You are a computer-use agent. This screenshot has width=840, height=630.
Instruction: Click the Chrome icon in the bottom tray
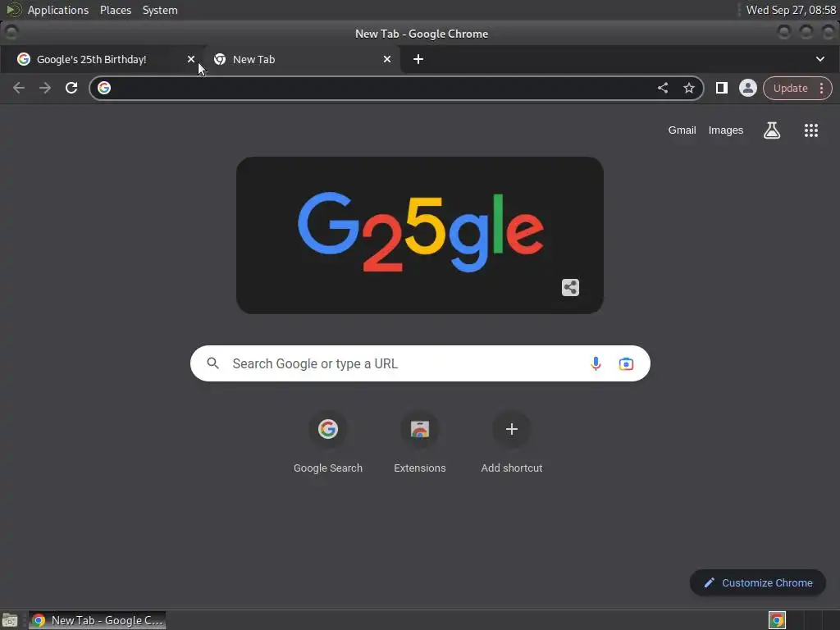(777, 620)
